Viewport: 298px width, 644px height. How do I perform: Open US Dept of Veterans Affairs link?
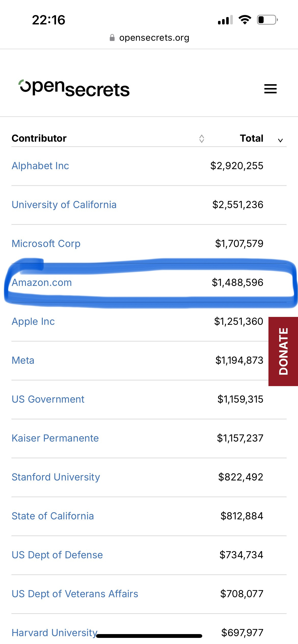(x=75, y=594)
